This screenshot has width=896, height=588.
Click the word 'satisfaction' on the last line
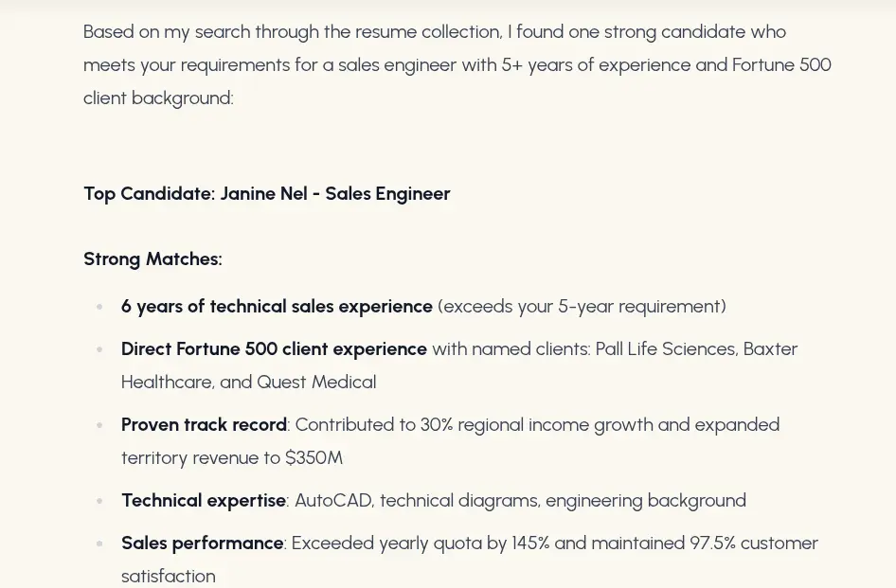click(168, 576)
